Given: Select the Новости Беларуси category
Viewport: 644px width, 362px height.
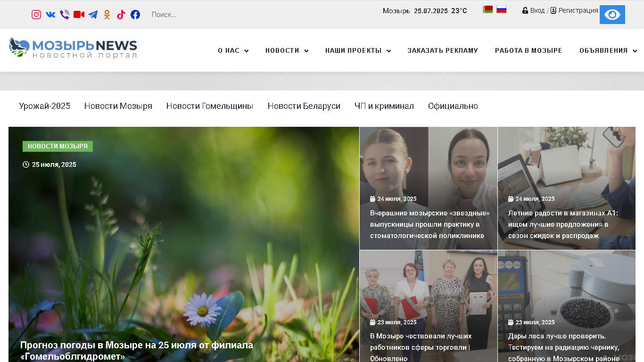Looking at the screenshot, I should pyautogui.click(x=304, y=106).
